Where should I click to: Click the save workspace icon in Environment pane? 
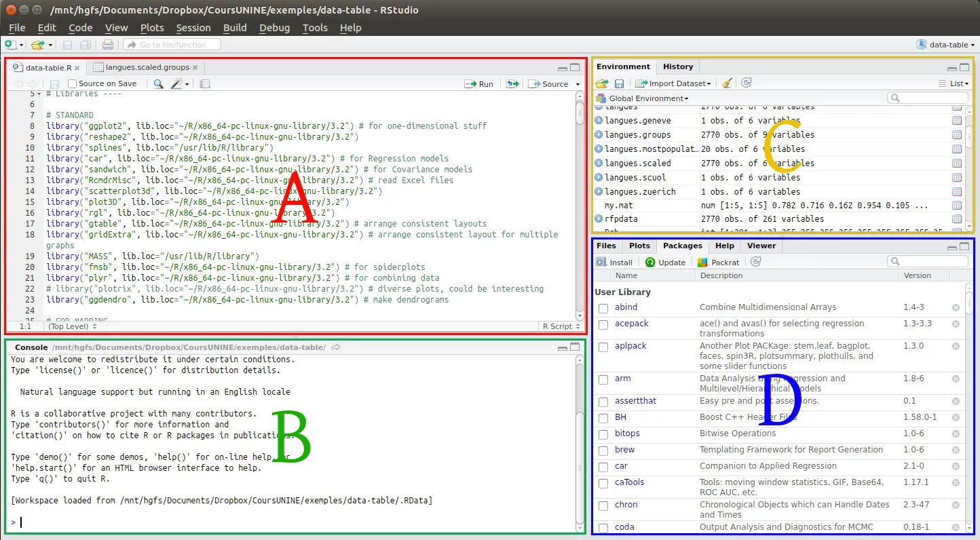[x=619, y=83]
